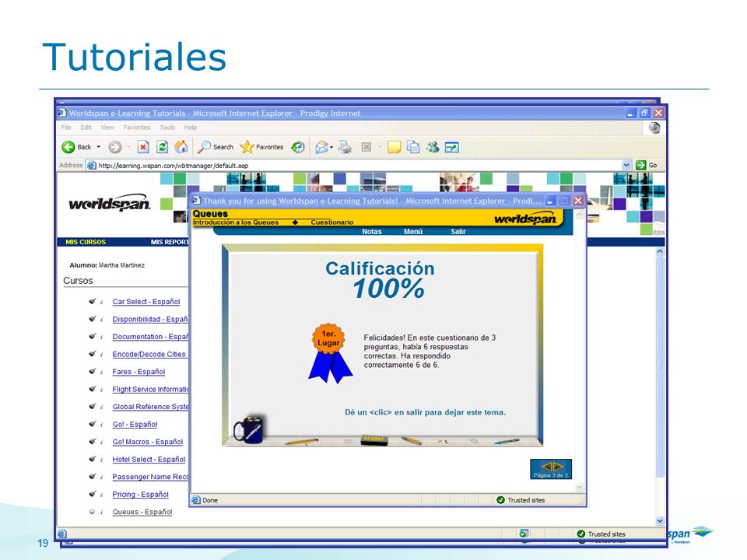
Task: Click next page arrow in Página 3 de 3
Action: click(557, 466)
